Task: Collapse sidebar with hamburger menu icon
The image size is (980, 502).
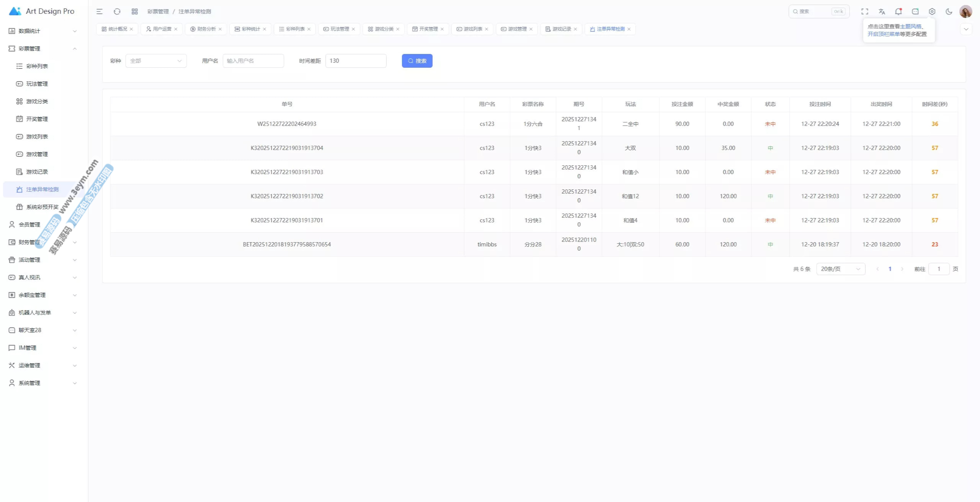Action: 100,11
